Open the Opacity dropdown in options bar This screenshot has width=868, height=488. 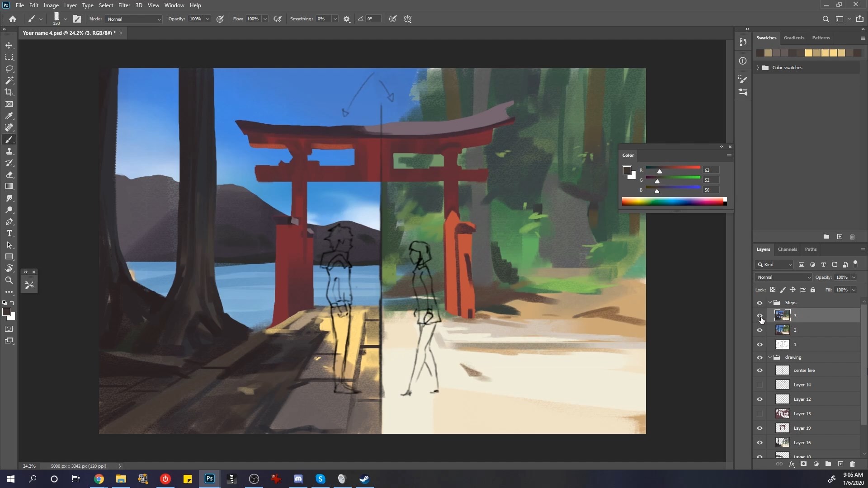pos(208,19)
